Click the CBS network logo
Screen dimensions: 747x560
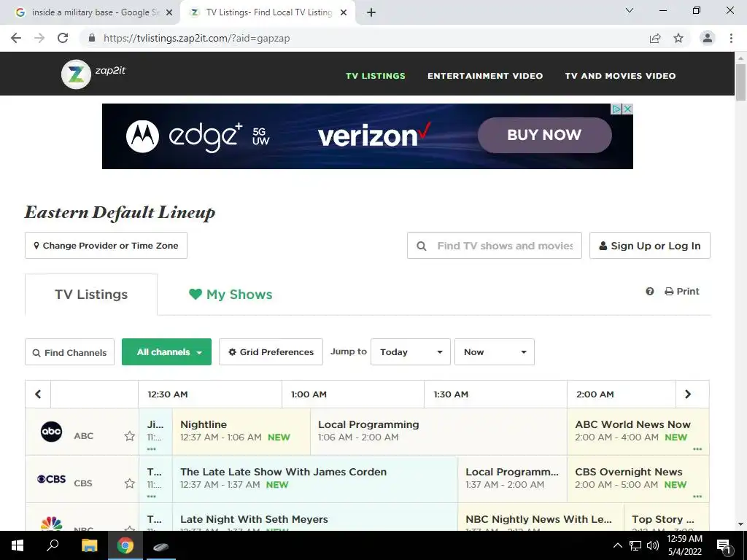(x=52, y=479)
